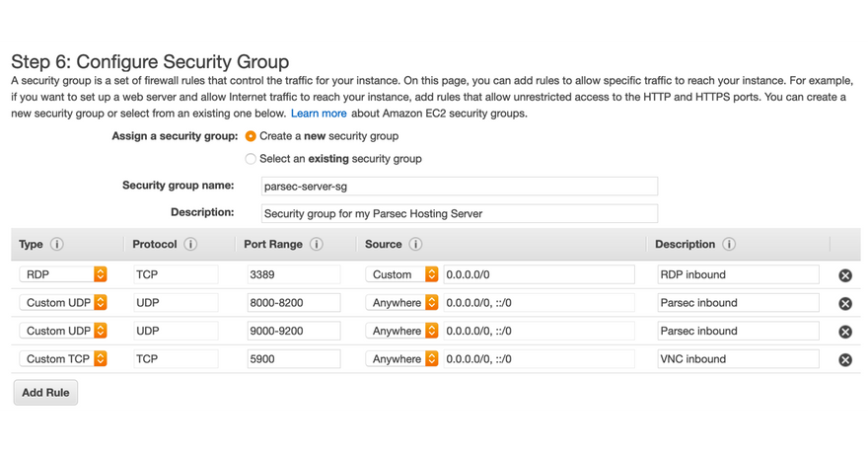The width and height of the screenshot is (868, 456).
Task: Select Create a new security group
Action: pos(251,136)
